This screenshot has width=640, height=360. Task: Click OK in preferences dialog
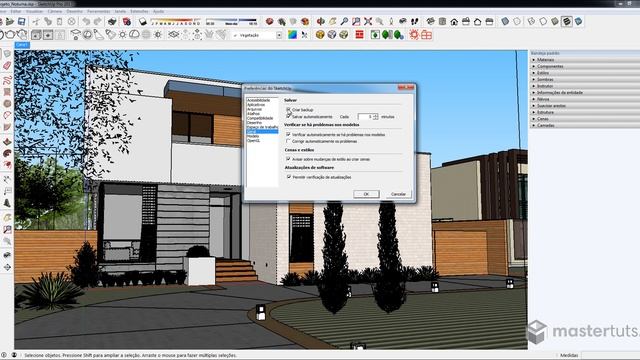coord(366,194)
